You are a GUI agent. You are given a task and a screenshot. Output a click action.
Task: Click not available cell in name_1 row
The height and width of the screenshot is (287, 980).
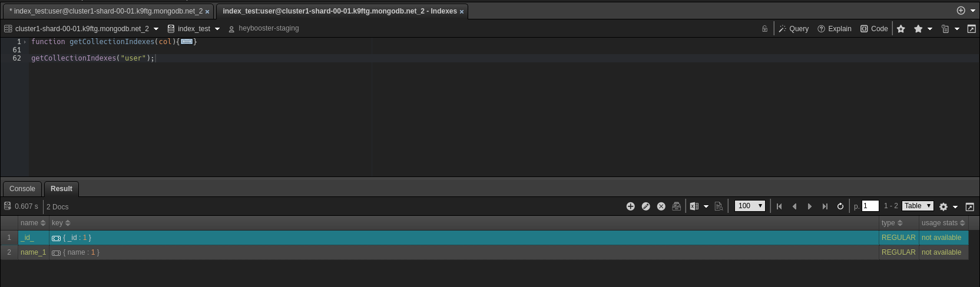(x=943, y=252)
